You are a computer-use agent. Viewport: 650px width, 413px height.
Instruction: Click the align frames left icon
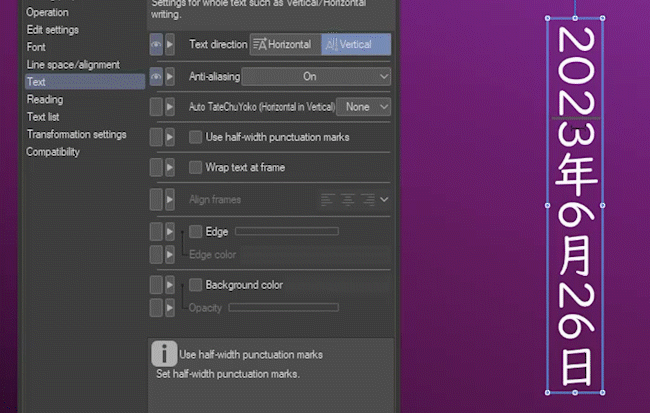[328, 200]
